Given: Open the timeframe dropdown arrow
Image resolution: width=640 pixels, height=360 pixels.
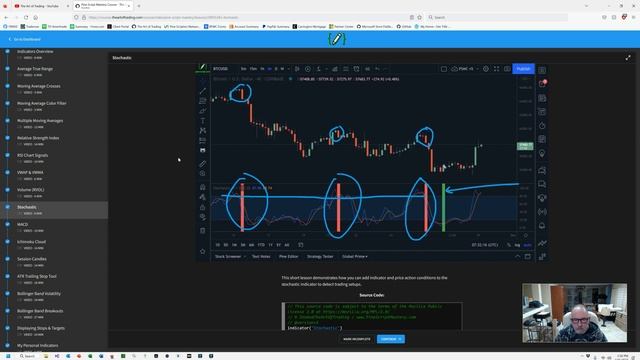Looking at the screenshot, I should click(x=289, y=69).
